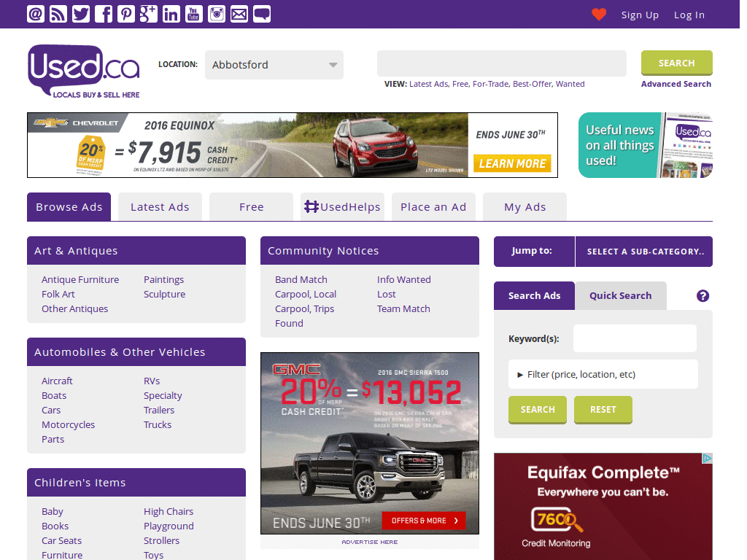The width and height of the screenshot is (747, 560).
Task: Open the Band Match community notice
Action: click(x=301, y=279)
